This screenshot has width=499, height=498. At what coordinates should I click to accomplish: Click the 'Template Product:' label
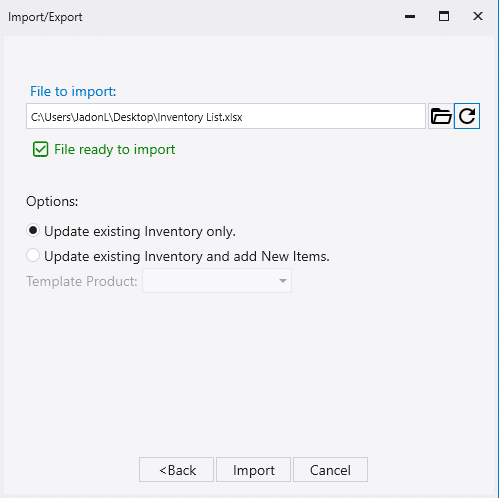pyautogui.click(x=82, y=281)
